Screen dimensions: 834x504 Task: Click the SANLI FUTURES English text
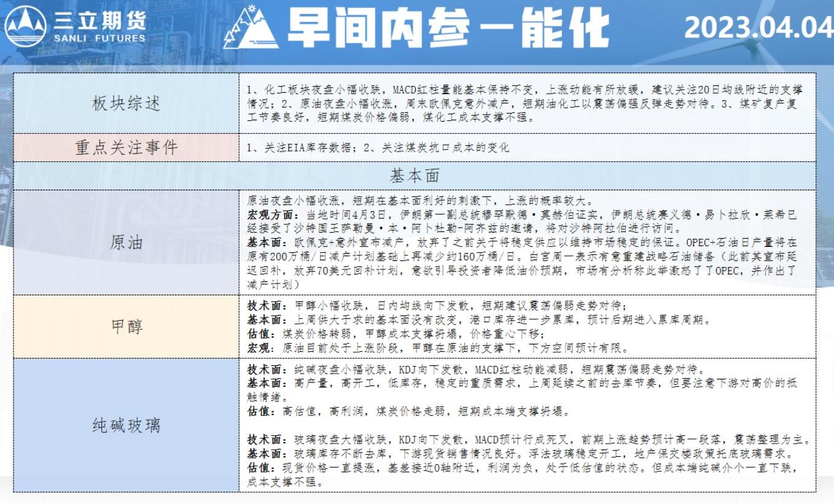click(99, 38)
